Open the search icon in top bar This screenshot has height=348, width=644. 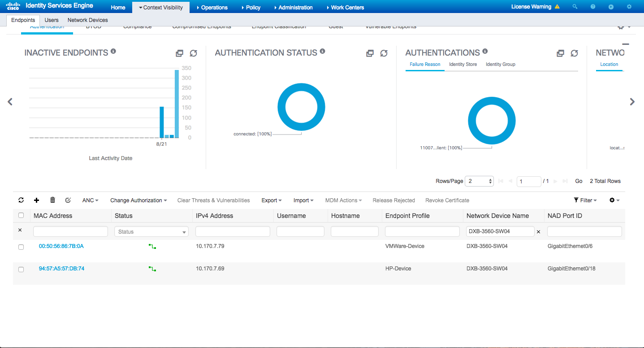click(x=575, y=7)
